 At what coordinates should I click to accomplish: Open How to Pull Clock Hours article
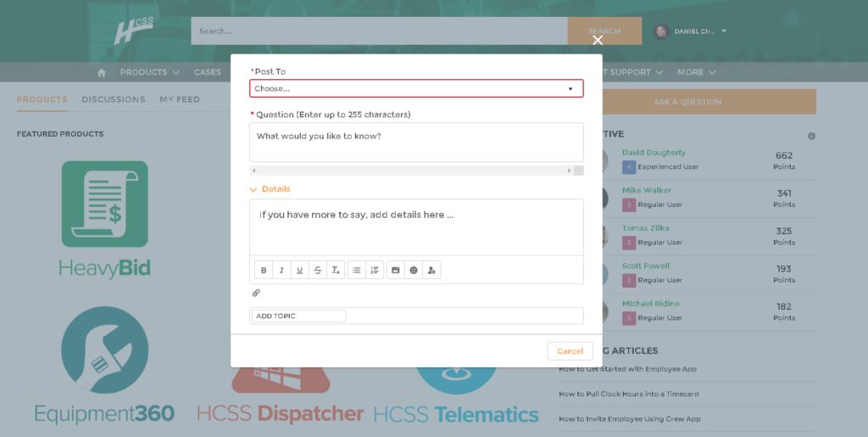(629, 394)
